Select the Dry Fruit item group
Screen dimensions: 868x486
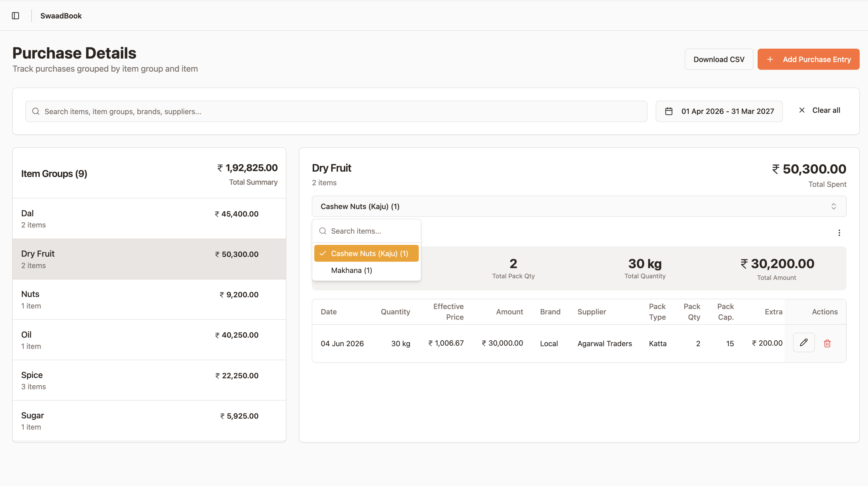[149, 259]
